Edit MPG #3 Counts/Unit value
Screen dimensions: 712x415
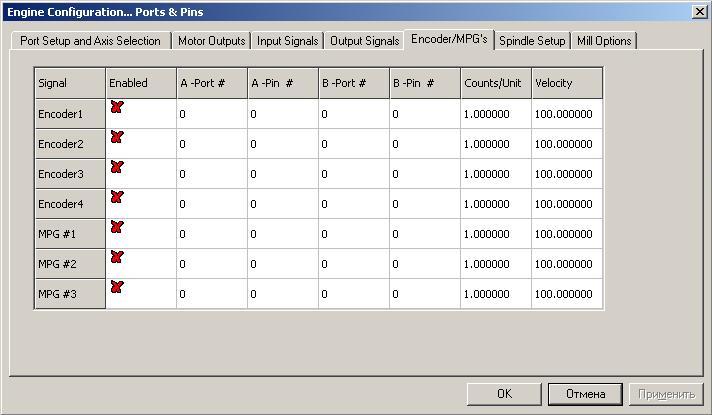point(496,294)
